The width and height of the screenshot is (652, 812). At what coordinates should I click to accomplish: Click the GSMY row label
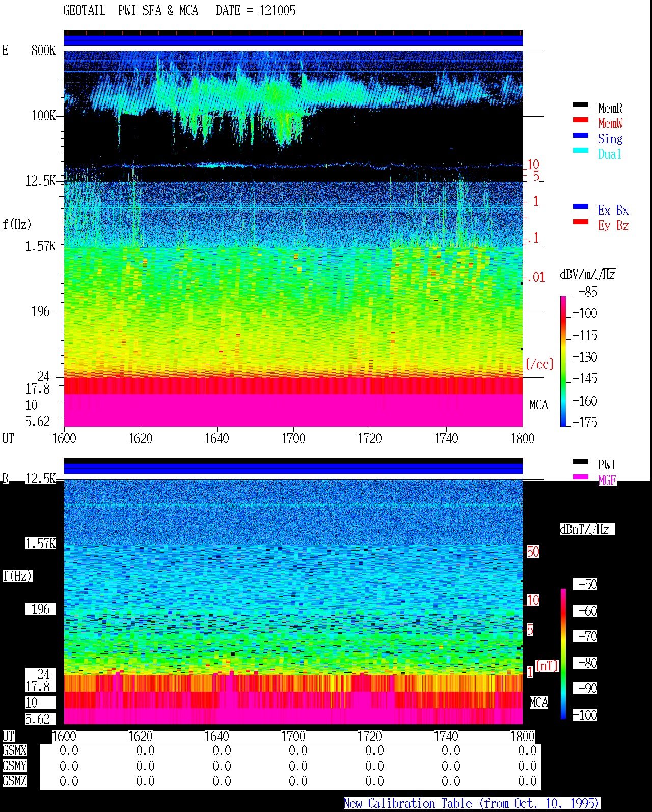[x=14, y=766]
